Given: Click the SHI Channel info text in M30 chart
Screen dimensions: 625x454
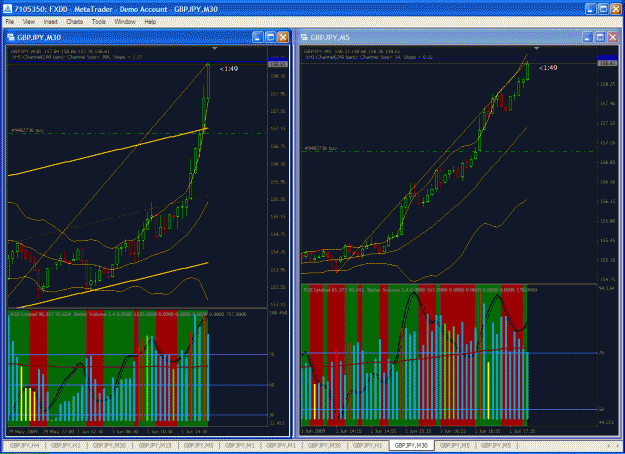Looking at the screenshot, I should (77, 57).
